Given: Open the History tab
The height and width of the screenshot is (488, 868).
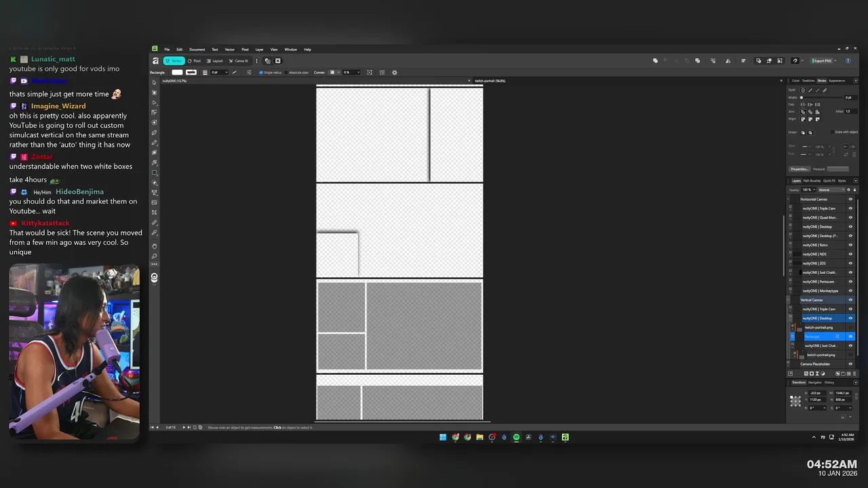Looking at the screenshot, I should (829, 382).
